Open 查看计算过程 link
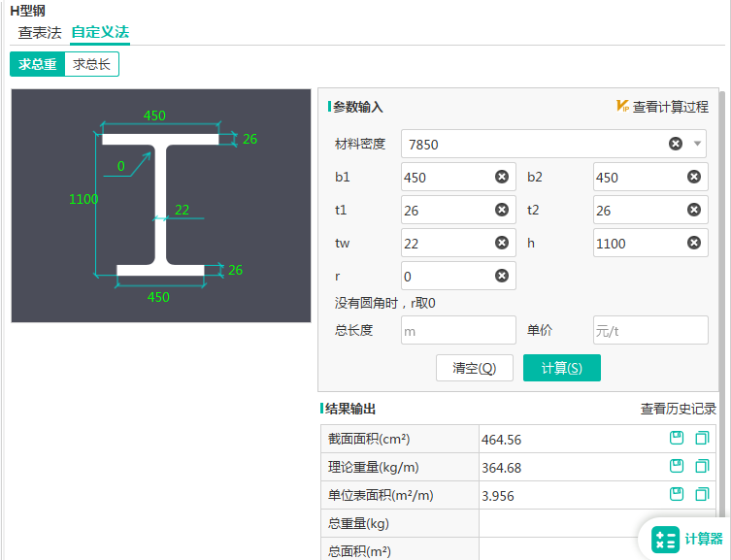Screen dimensions: 731x560 (671, 107)
